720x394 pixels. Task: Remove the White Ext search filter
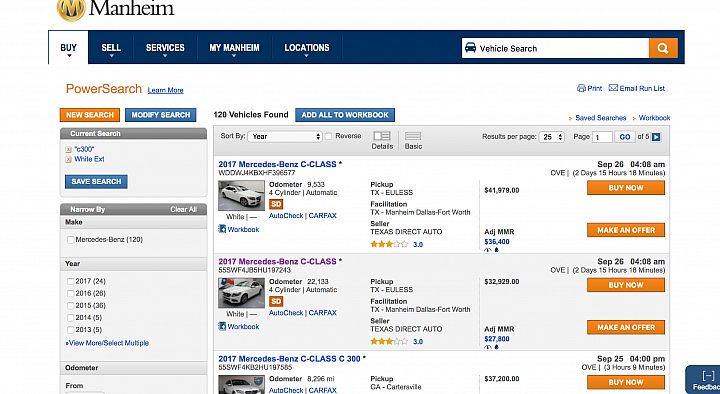pyautogui.click(x=68, y=159)
